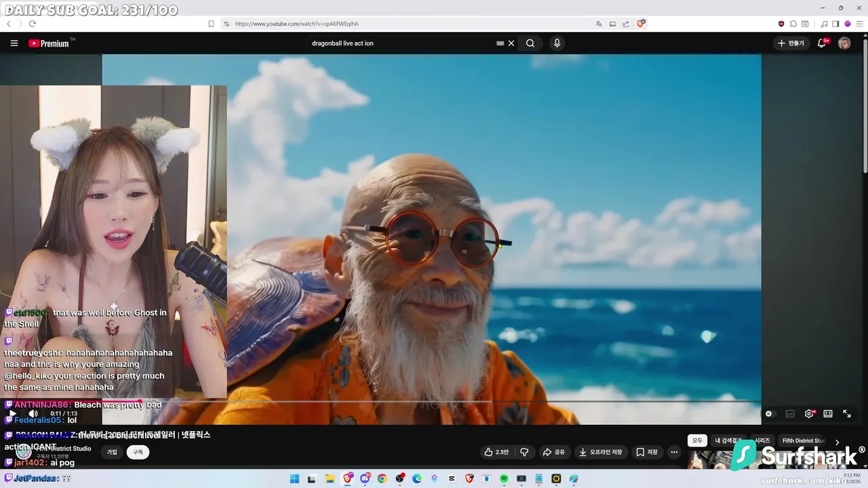Open the red shield extension icon
This screenshot has height=488, width=868.
781,24
